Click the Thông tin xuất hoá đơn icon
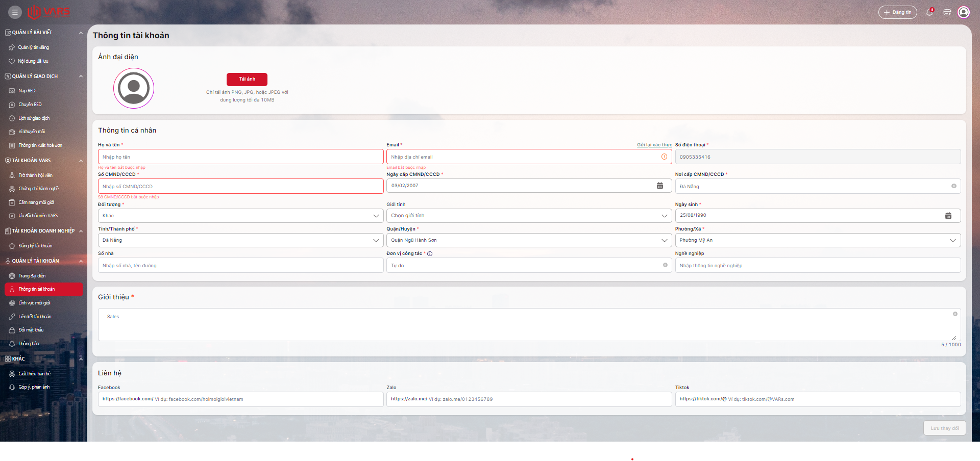Viewport: 980px width, 461px height. (x=12, y=145)
